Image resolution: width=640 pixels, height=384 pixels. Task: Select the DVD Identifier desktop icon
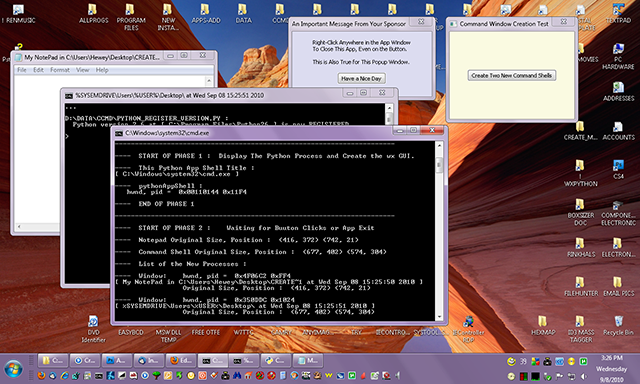(x=93, y=329)
